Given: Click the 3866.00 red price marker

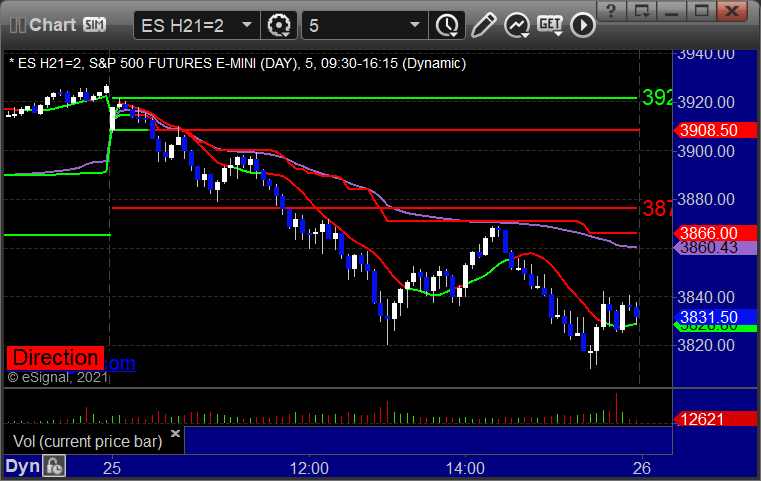Looking at the screenshot, I should (x=715, y=233).
